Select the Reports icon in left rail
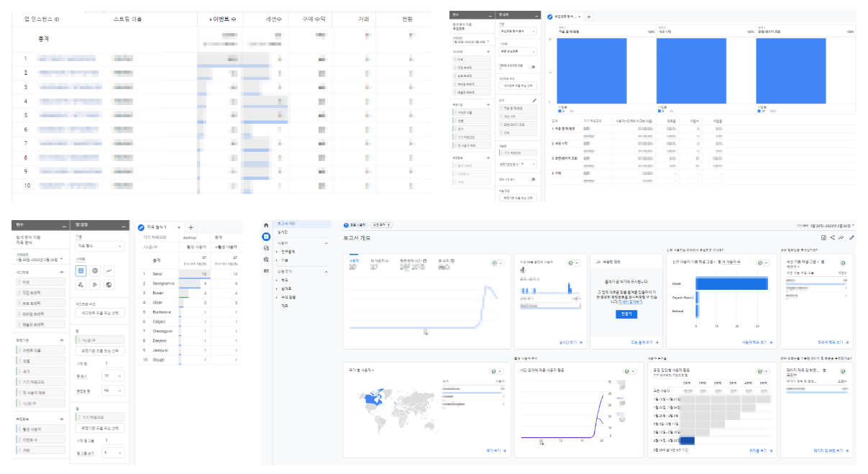Viewport: 868px width, 474px height. point(266,237)
